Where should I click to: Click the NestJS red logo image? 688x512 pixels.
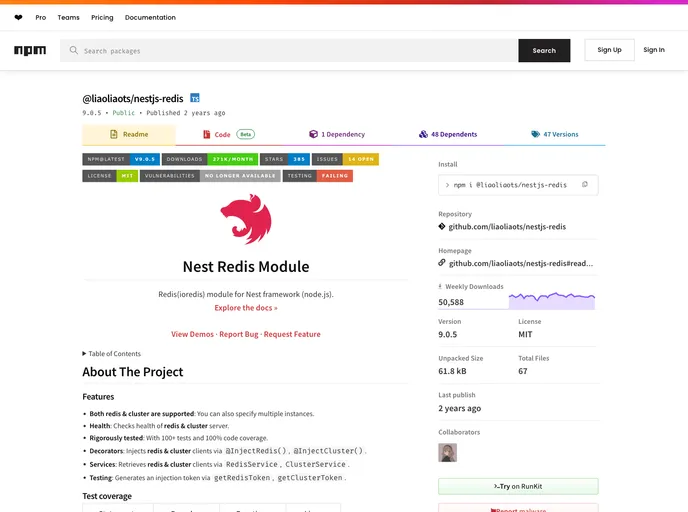point(246,219)
